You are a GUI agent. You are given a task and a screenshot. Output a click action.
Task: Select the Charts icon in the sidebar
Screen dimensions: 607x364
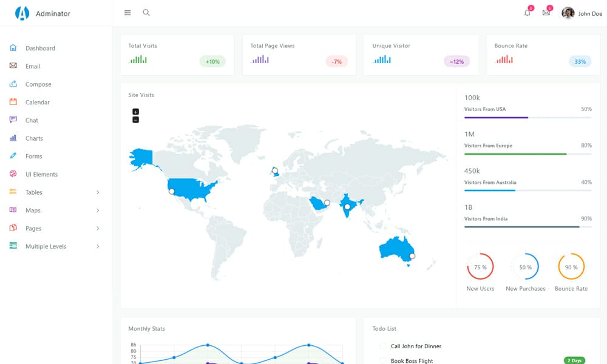[13, 138]
